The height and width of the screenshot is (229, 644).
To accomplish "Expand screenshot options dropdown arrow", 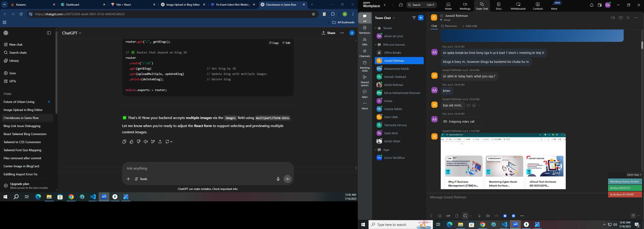I will 471,216.
